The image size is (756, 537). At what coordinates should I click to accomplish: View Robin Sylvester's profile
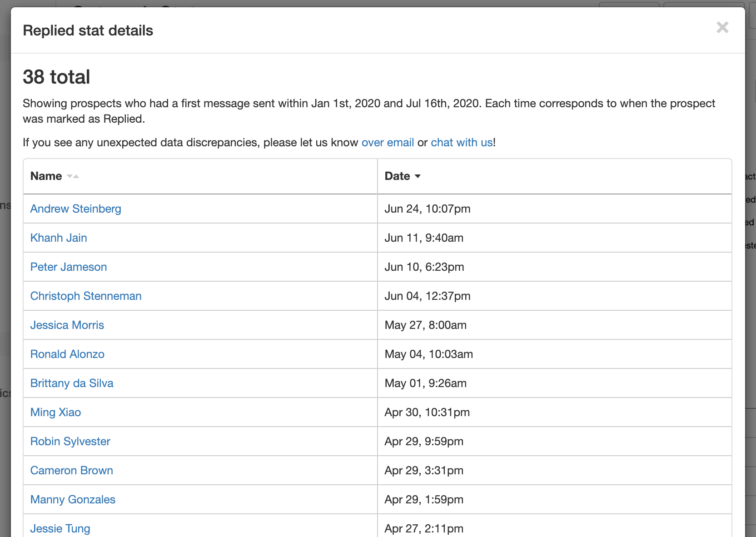tap(70, 441)
